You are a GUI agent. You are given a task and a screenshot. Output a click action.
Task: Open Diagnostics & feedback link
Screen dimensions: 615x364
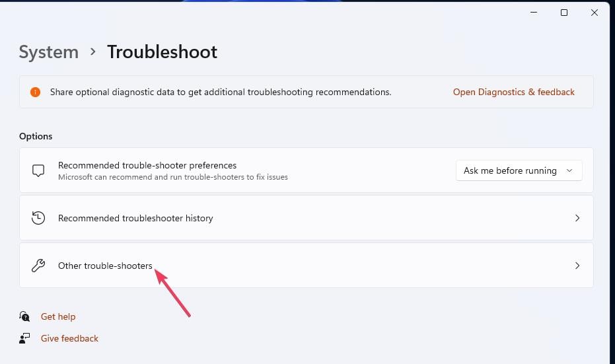click(x=513, y=92)
